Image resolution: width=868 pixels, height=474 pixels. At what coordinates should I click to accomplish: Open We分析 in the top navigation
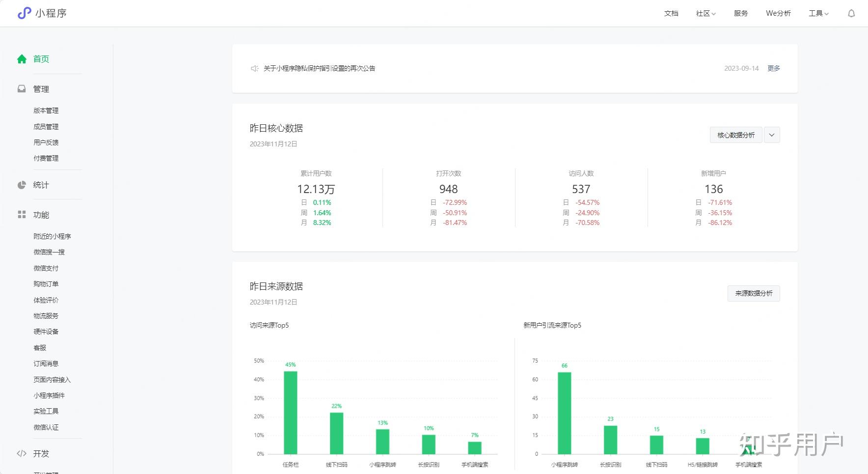(778, 13)
